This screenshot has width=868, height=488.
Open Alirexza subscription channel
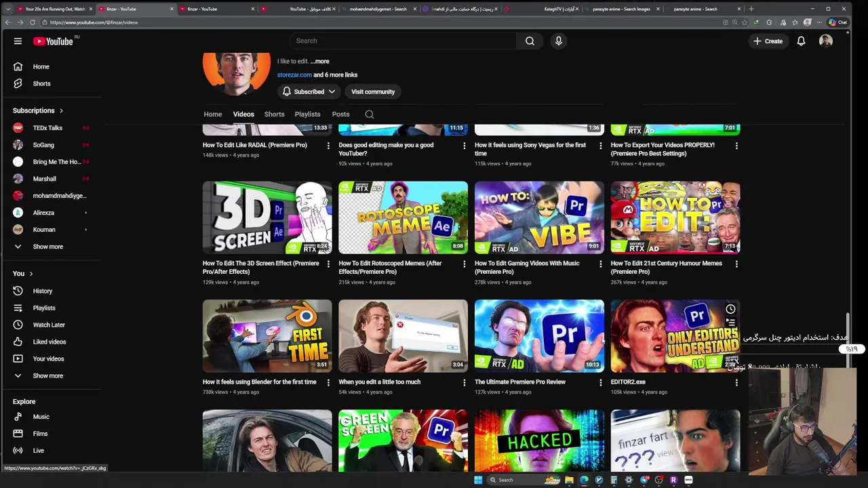(x=43, y=213)
